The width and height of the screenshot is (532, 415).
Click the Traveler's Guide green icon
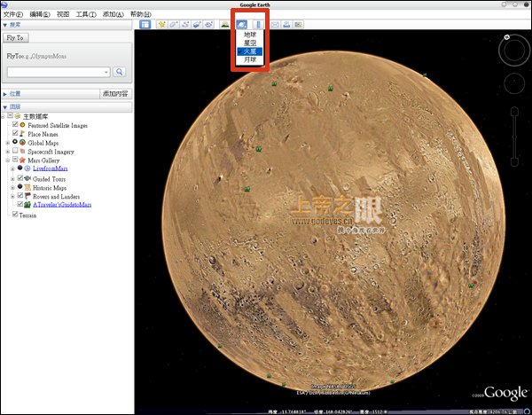(x=27, y=205)
